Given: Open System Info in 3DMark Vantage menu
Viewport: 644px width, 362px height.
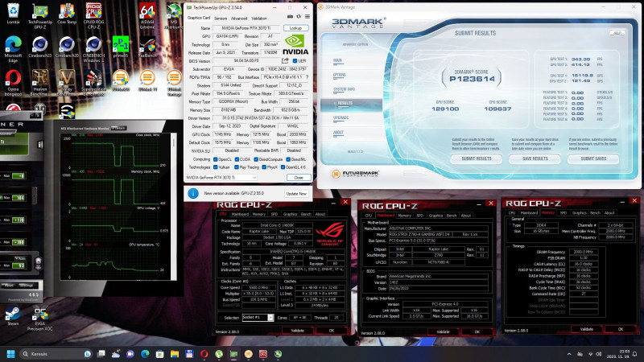Looking at the screenshot, I should coord(345,89).
